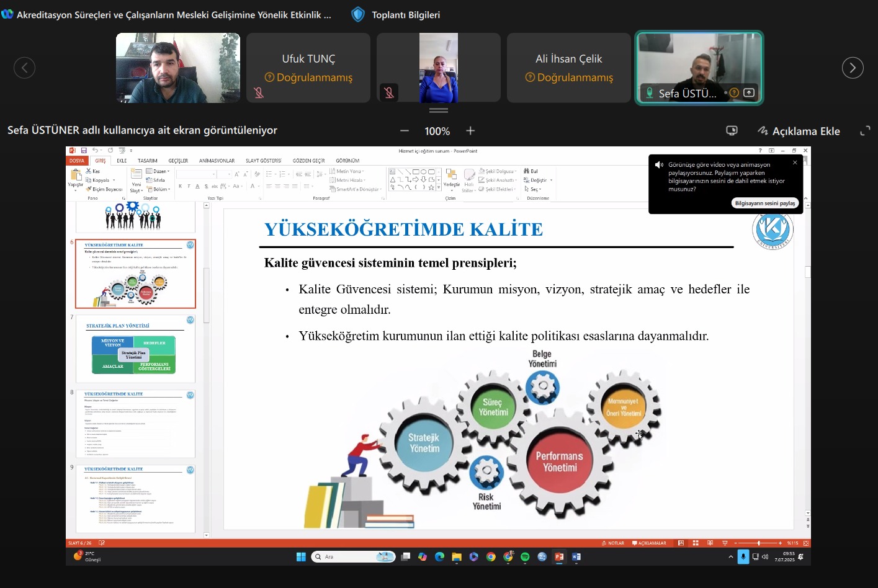Zoom in shared screen with plus
This screenshot has width=878, height=588.
click(470, 131)
